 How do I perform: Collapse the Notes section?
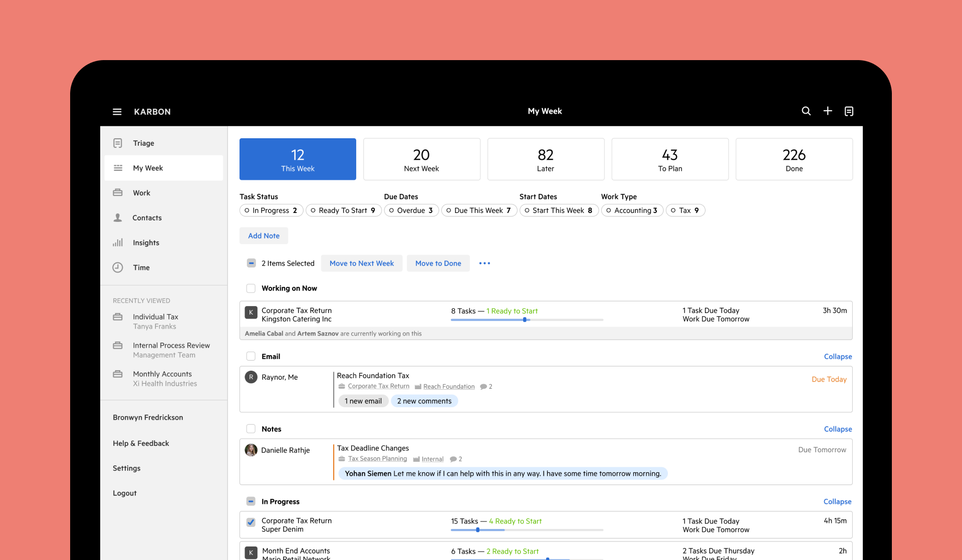coord(837,429)
